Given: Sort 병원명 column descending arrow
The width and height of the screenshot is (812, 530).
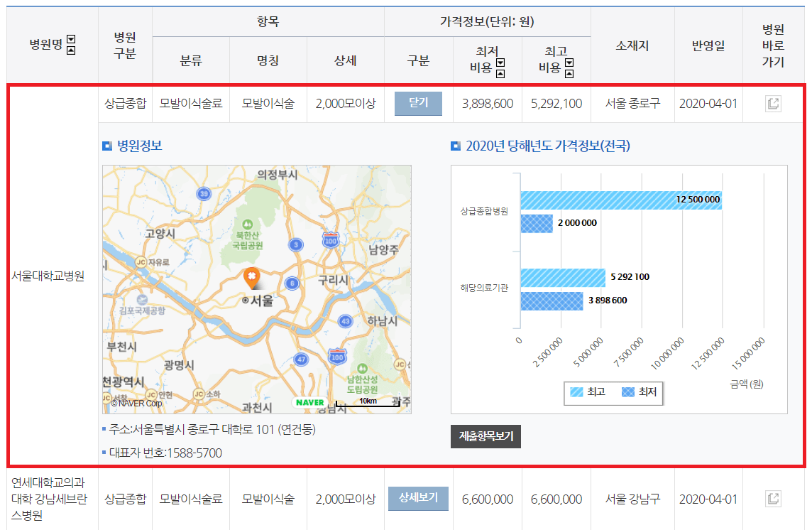Looking at the screenshot, I should point(72,39).
